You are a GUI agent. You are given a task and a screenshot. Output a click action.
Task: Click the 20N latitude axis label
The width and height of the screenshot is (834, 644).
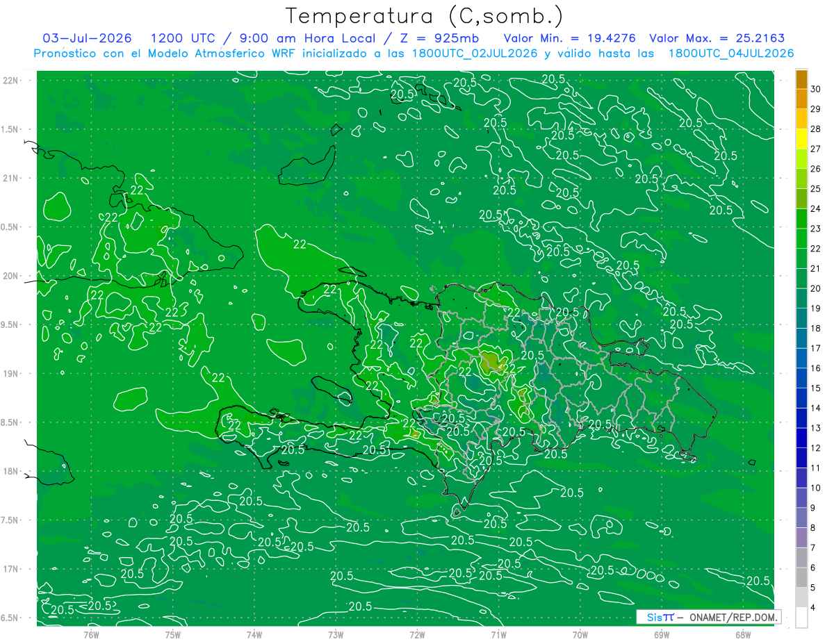tap(12, 276)
